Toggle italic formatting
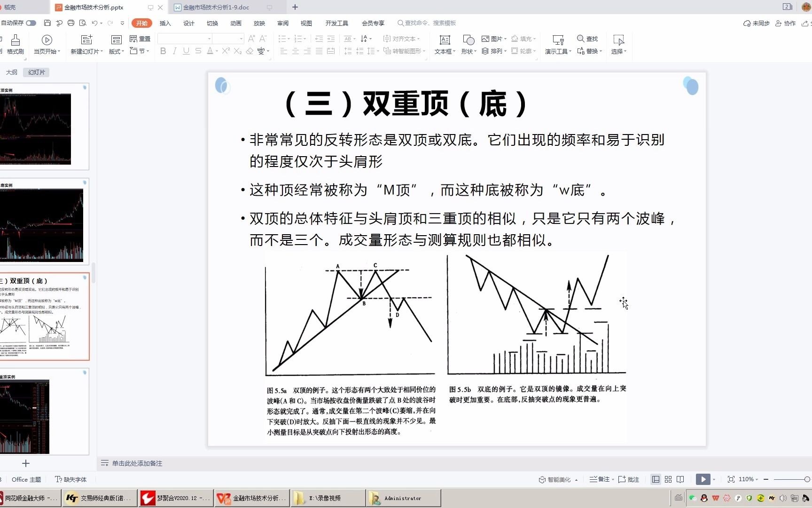 (x=174, y=51)
